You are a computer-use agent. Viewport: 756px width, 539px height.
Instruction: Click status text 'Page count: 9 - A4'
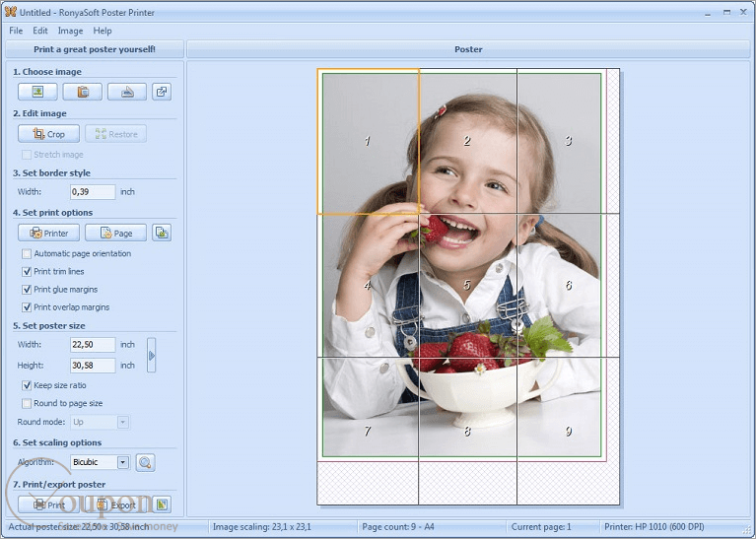pyautogui.click(x=398, y=527)
